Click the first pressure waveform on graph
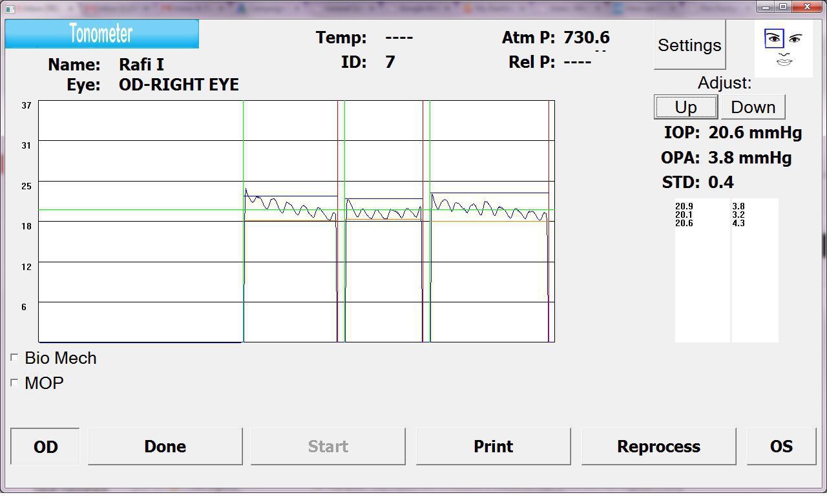This screenshot has height=504, width=827. (x=290, y=207)
